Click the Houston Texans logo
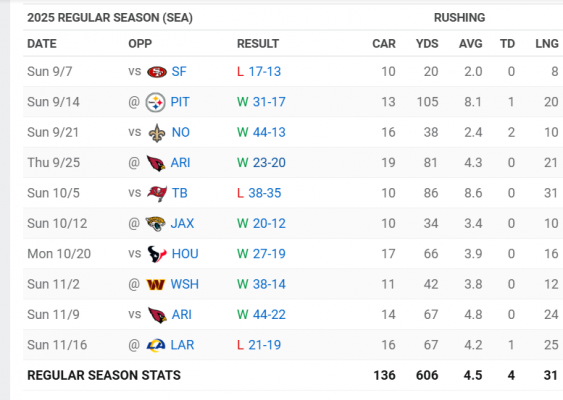Image resolution: width=563 pixels, height=400 pixels. tap(157, 254)
